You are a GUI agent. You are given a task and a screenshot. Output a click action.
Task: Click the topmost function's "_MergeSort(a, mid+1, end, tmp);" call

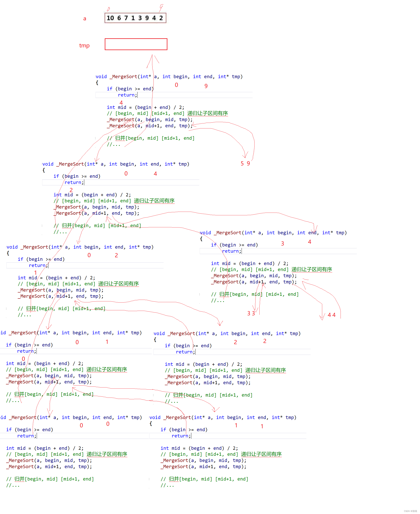tap(150, 126)
